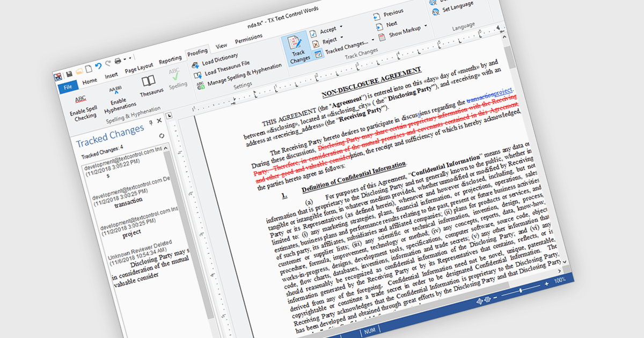Expand the Reject dropdown arrow
Image resolution: width=644 pixels, height=338 pixels.
342,36
